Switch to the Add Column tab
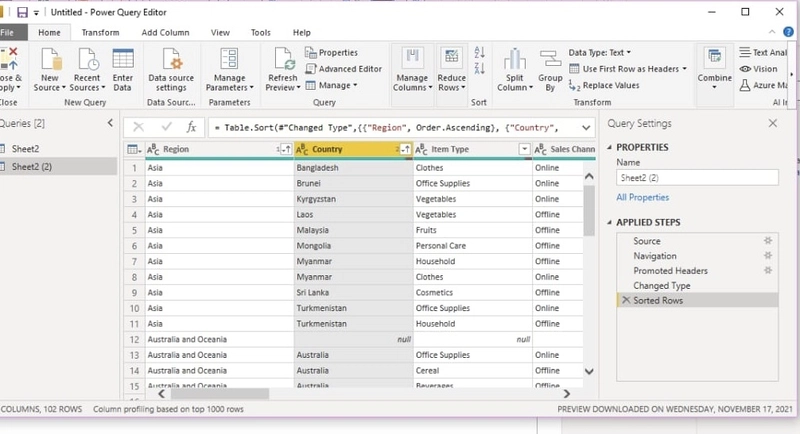Viewport: 800px width, 434px height. click(165, 32)
